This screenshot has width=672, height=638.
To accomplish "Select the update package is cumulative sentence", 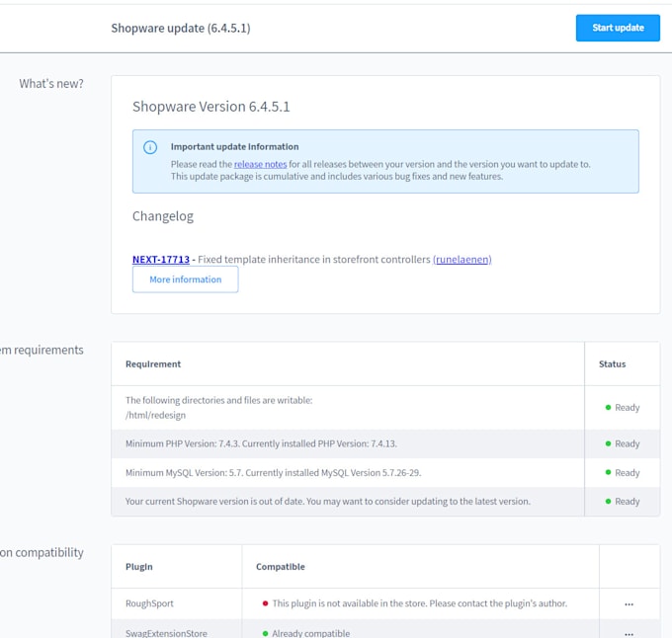I will point(337,177).
